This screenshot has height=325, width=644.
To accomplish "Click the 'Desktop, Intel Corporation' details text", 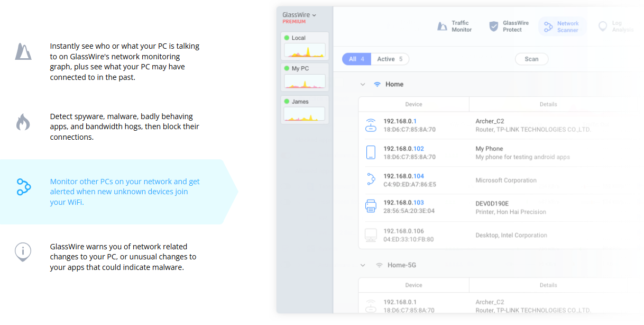I will (511, 235).
